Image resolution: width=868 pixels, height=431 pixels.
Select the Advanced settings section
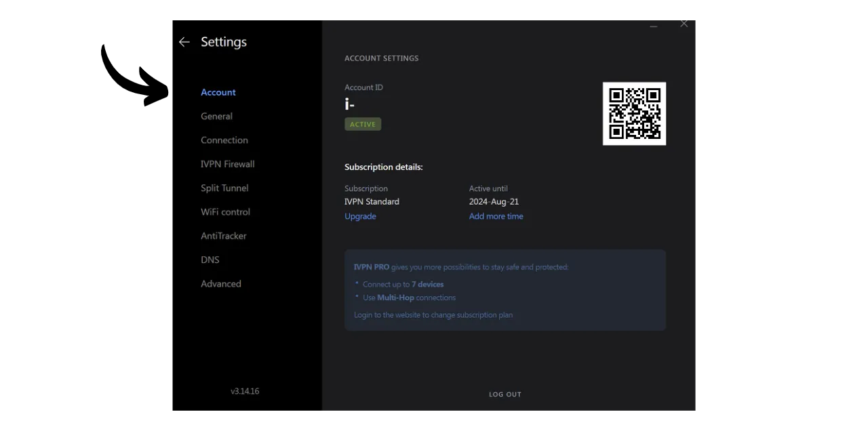coord(221,284)
